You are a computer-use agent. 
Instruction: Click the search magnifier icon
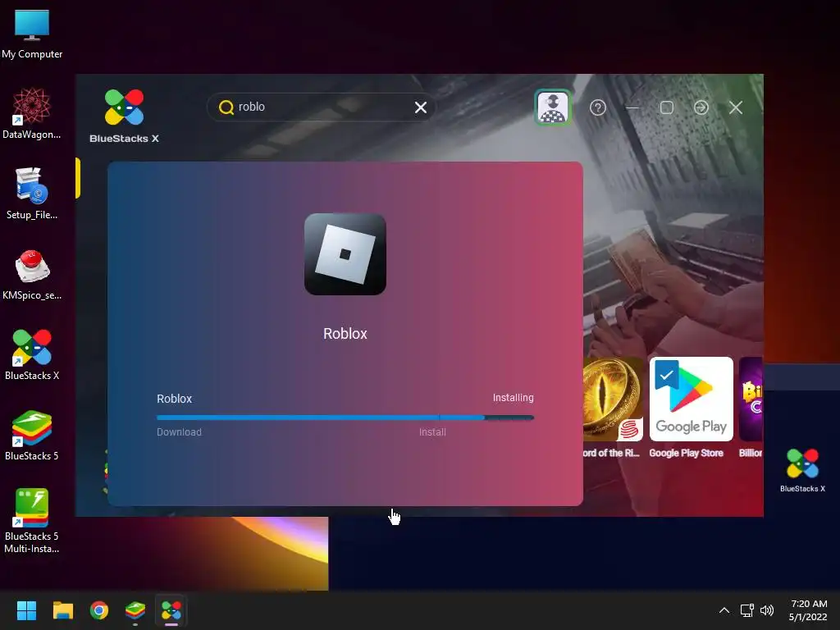(226, 107)
